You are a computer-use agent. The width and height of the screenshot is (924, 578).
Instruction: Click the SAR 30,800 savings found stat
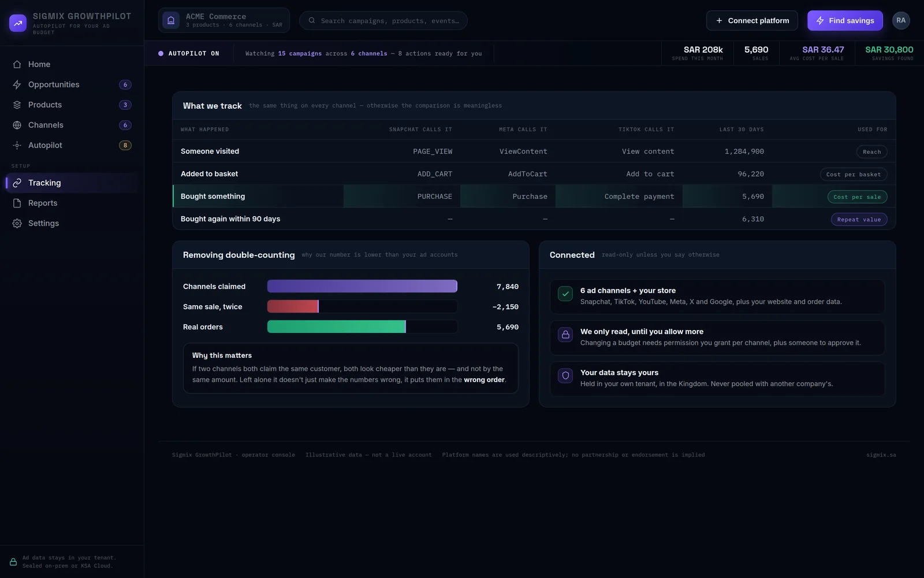(x=889, y=53)
